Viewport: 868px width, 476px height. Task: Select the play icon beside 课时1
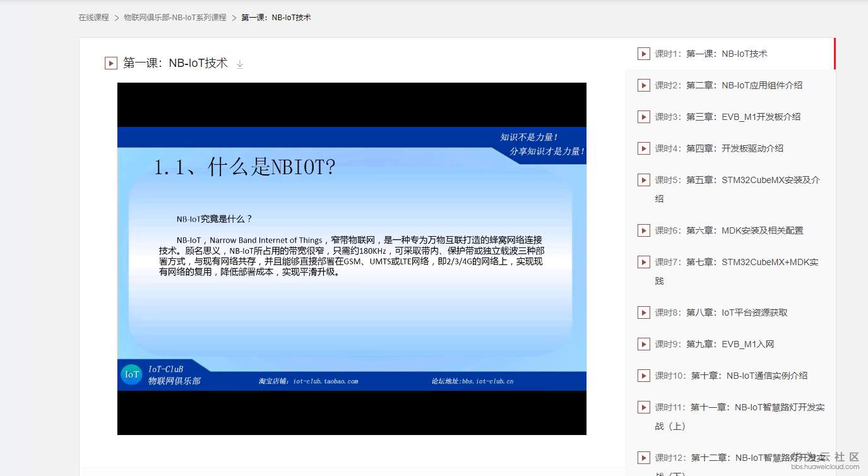(x=643, y=54)
